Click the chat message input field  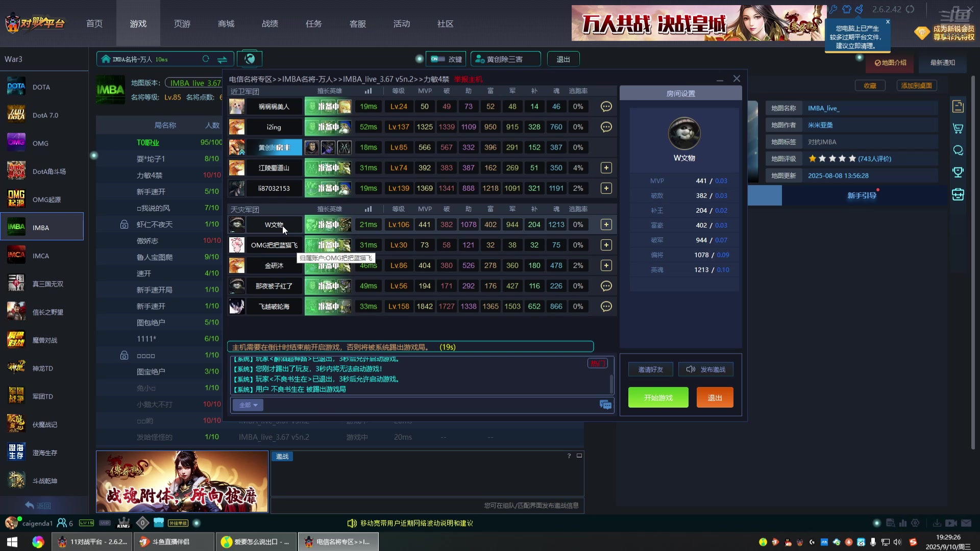coord(430,405)
